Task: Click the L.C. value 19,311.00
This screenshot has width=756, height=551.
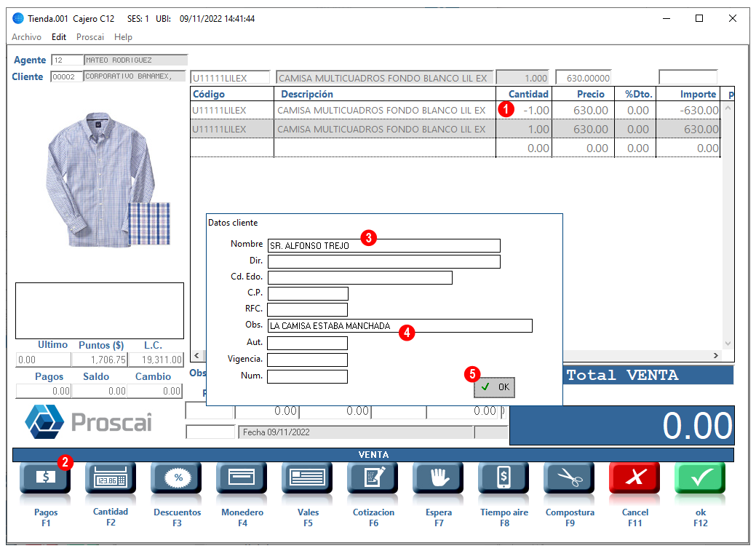Action: pyautogui.click(x=156, y=360)
